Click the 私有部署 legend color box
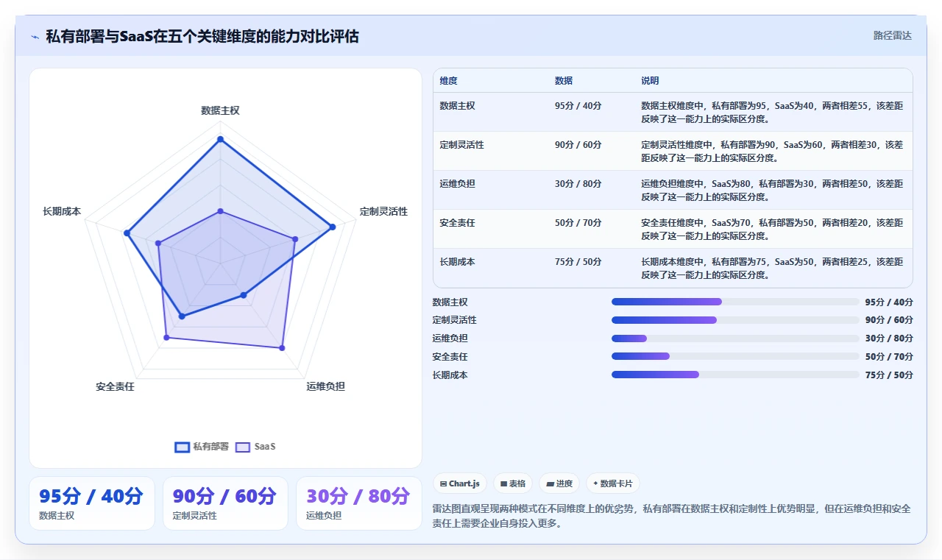The width and height of the screenshot is (942, 560). pos(182,447)
